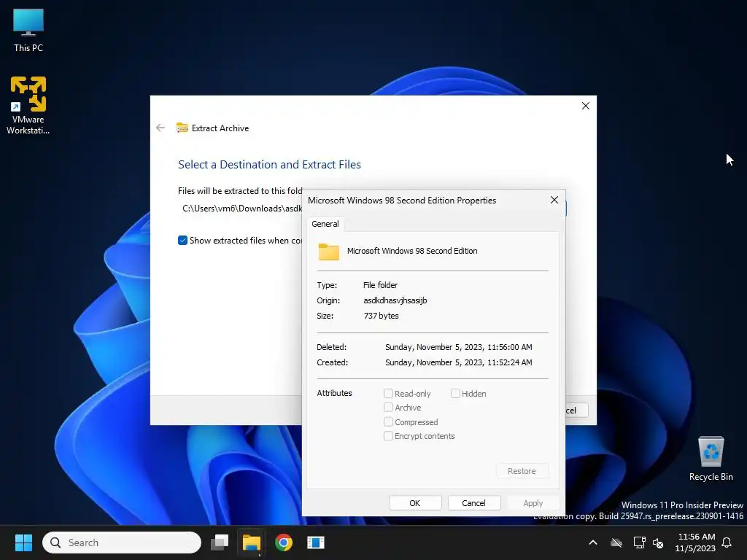Click the taskbar Search box
The width and height of the screenshot is (747, 560).
pyautogui.click(x=122, y=542)
